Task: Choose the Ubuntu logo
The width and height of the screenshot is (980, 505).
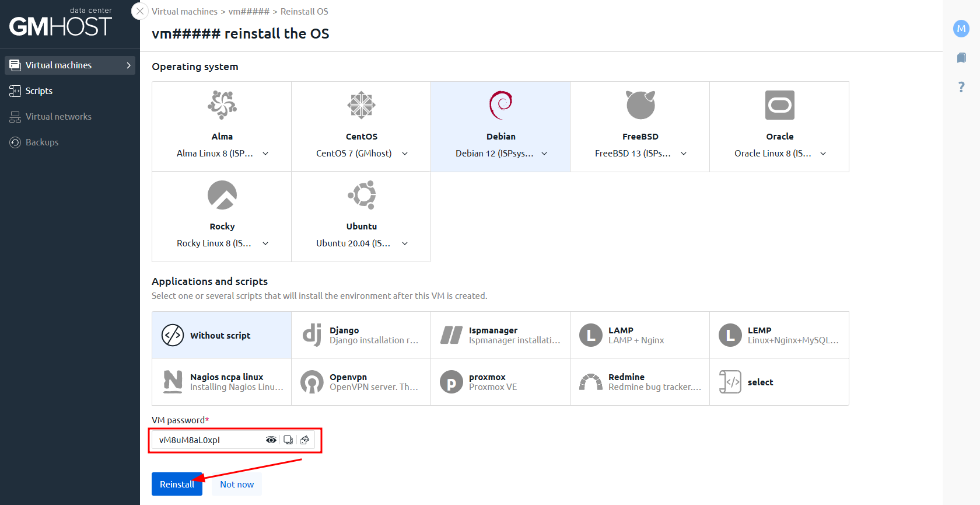Action: (361, 195)
